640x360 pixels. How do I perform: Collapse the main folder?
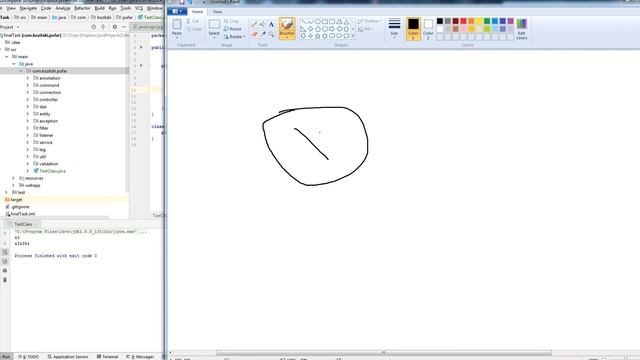coord(7,57)
